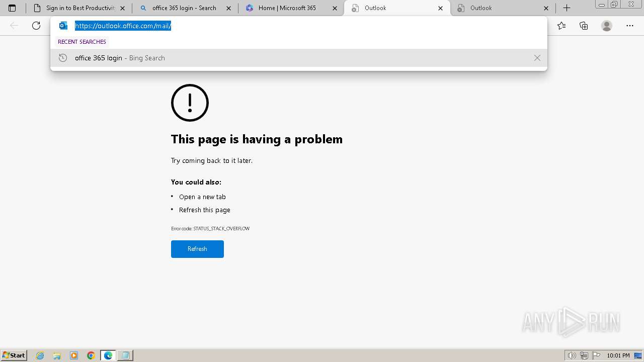Click the 10:01 PM clock
The height and width of the screenshot is (362, 644).
click(x=618, y=355)
